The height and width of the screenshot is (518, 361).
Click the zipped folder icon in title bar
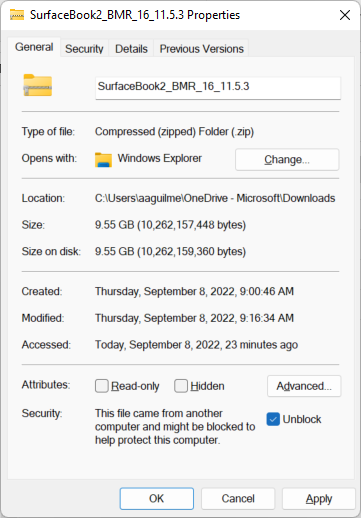click(17, 15)
